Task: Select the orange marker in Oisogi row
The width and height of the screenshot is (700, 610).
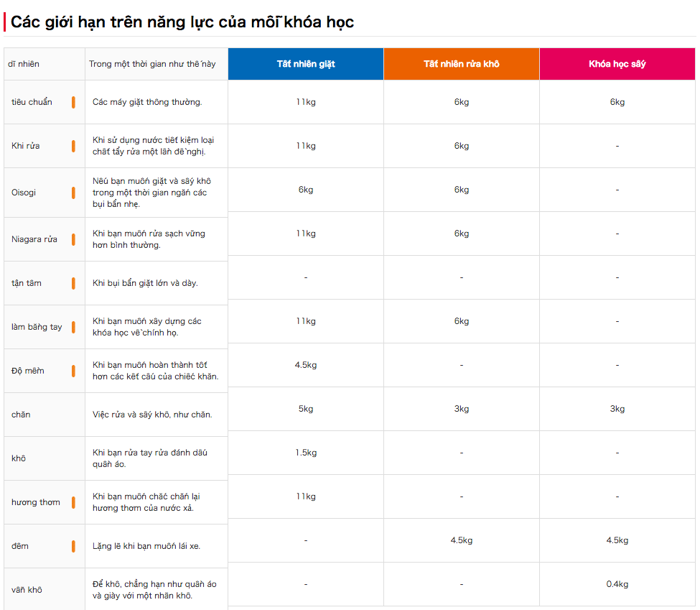Action: pyautogui.click(x=73, y=193)
